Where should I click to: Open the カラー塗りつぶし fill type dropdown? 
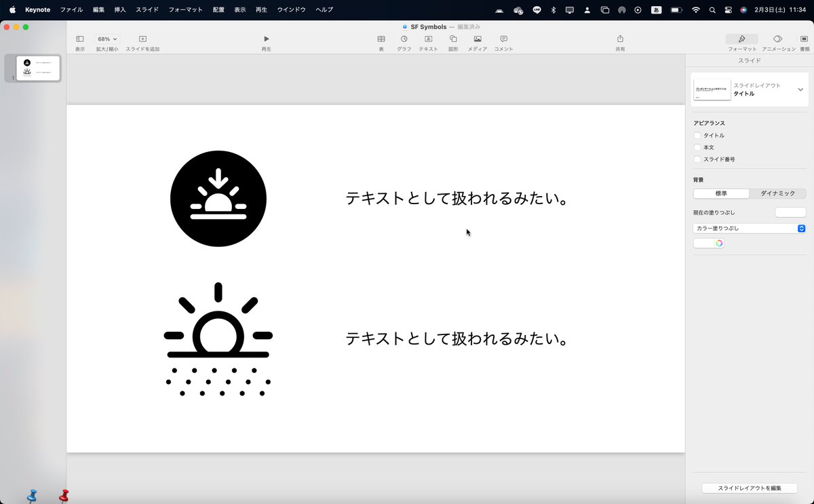(750, 229)
